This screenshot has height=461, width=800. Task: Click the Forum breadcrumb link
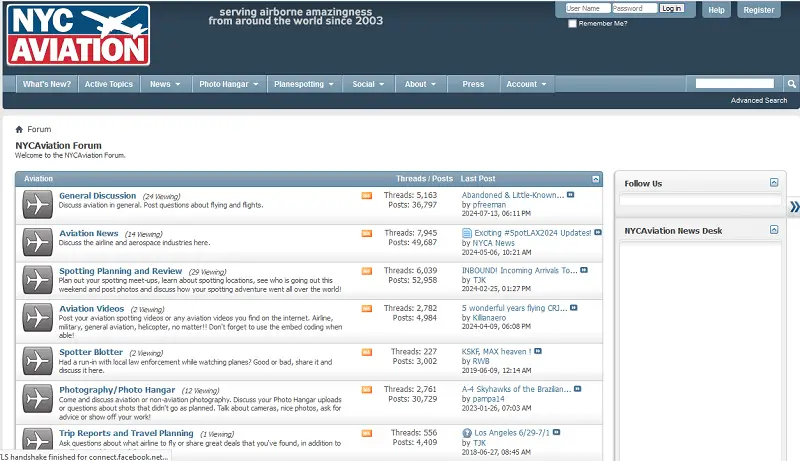click(x=39, y=129)
